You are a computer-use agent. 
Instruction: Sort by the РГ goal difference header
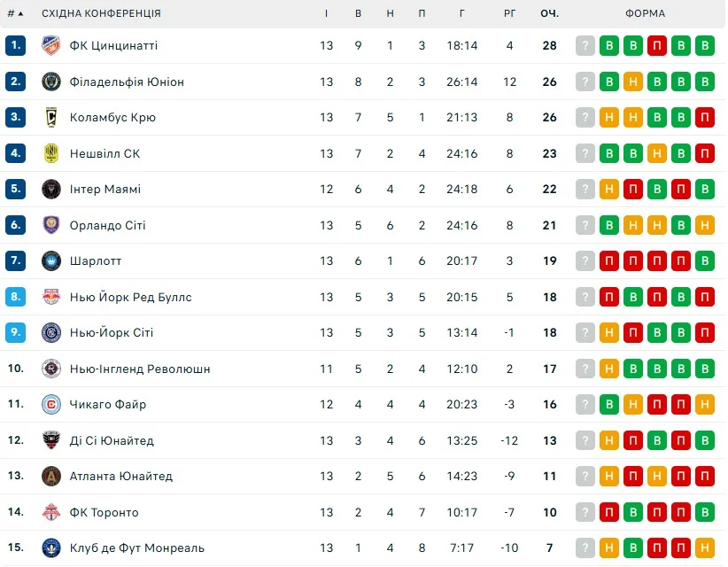coord(509,13)
